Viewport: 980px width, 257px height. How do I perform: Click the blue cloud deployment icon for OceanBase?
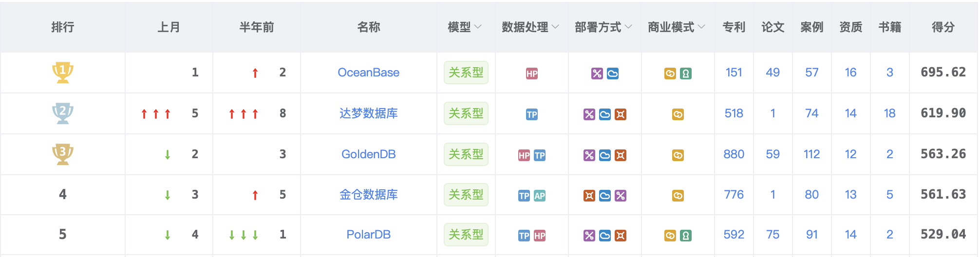613,73
